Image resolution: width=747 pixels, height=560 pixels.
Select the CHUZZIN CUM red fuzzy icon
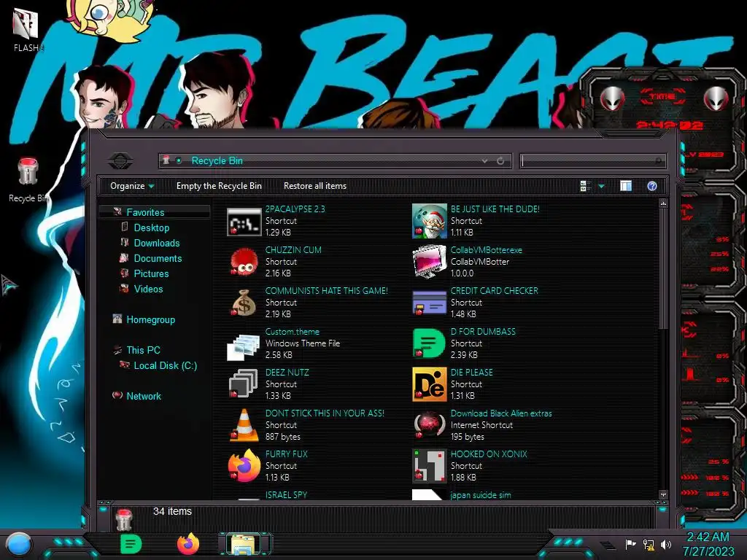tap(244, 262)
